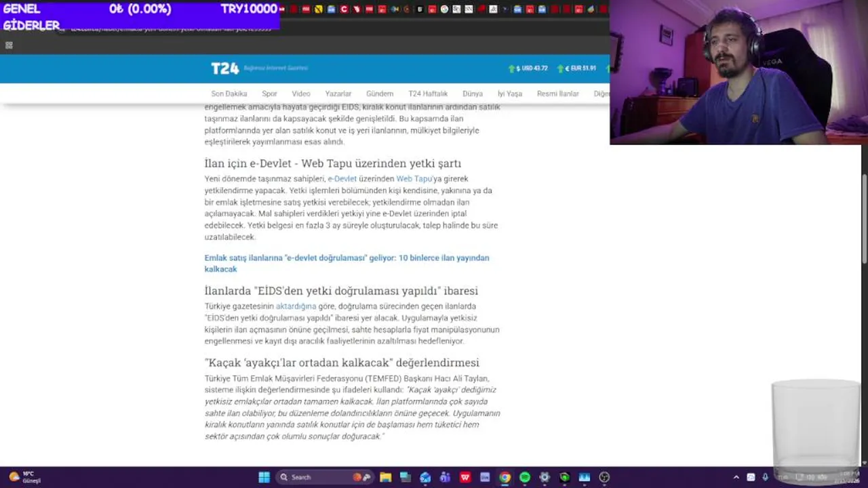868x488 pixels.
Task: Click the Task View taskbar icon
Action: click(x=406, y=477)
